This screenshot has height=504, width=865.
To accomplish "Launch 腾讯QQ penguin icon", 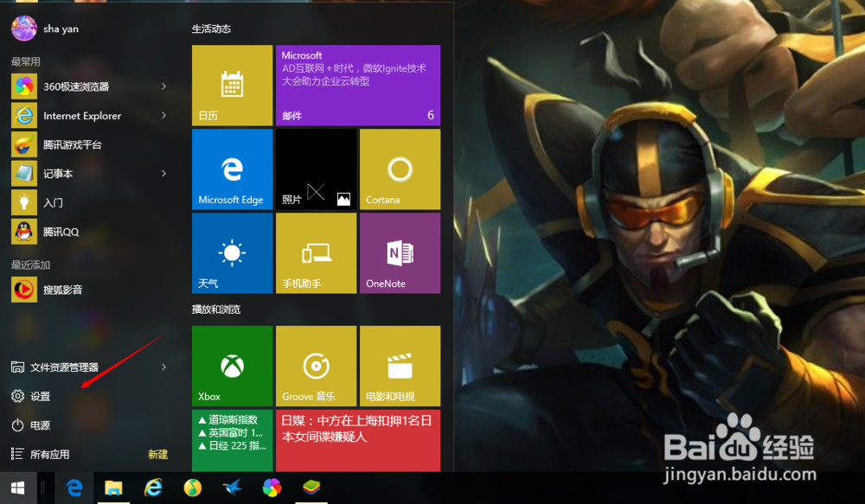I will tap(24, 232).
